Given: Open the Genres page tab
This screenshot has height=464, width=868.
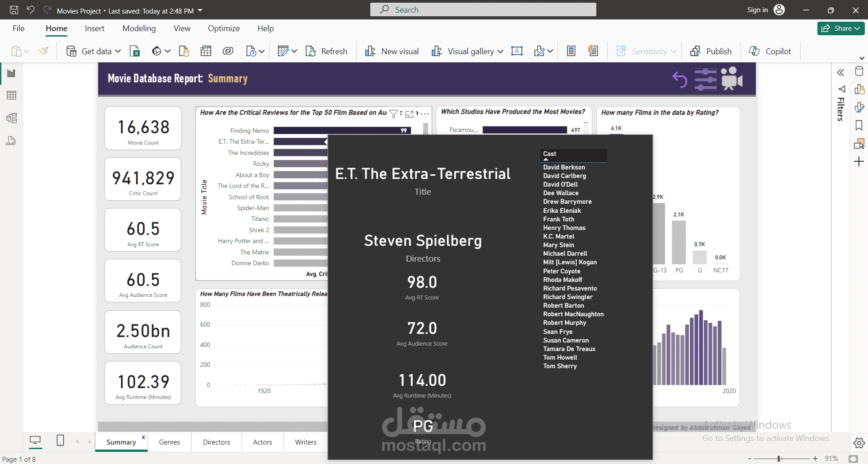Looking at the screenshot, I should pyautogui.click(x=170, y=442).
